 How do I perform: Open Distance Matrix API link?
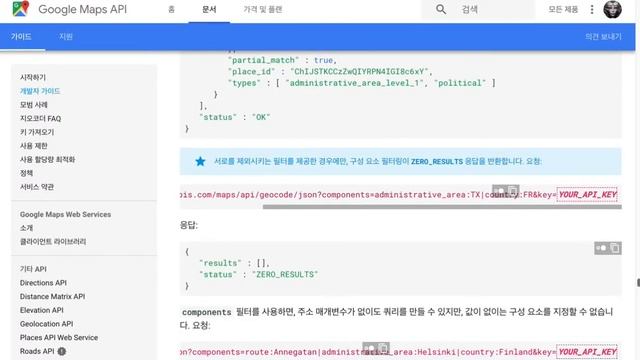(x=53, y=296)
